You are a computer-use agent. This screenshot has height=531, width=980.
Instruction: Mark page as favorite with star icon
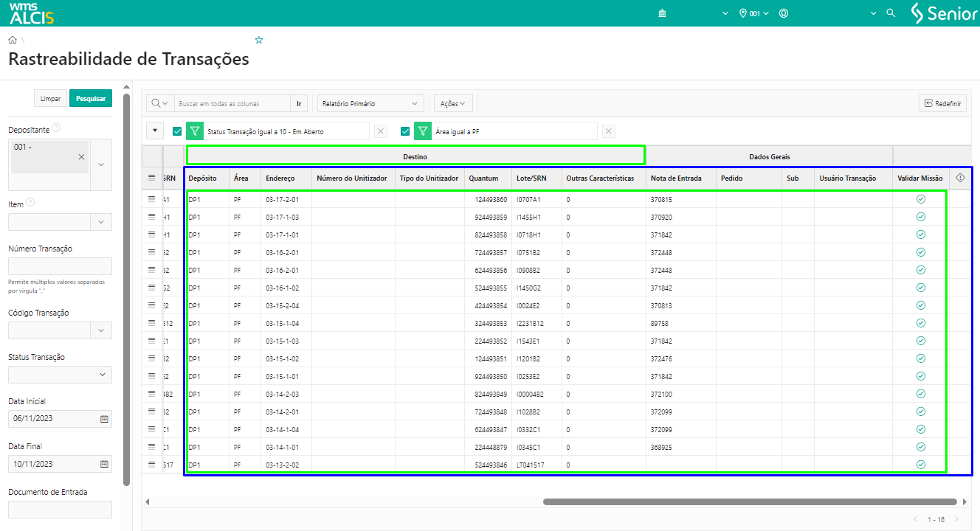259,40
